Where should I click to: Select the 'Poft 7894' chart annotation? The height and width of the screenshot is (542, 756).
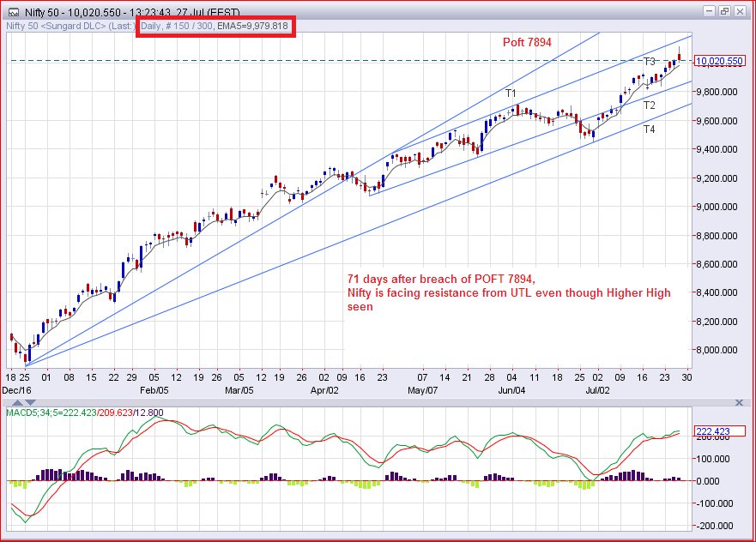click(x=527, y=42)
